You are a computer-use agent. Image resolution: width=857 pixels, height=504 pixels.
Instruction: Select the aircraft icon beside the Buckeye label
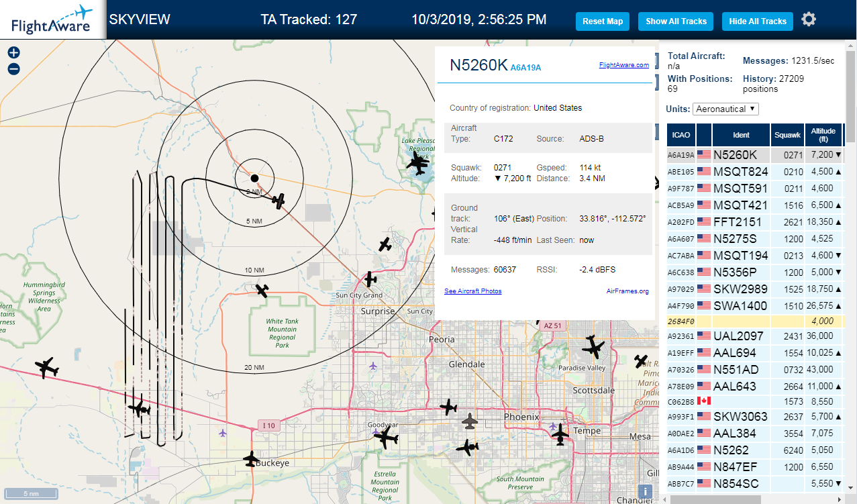(x=252, y=459)
